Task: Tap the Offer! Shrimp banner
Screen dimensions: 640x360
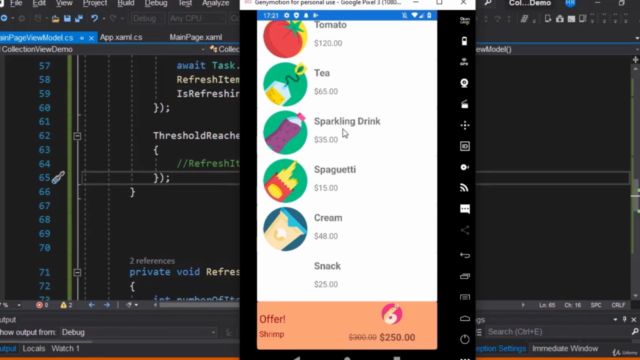Action: (347, 325)
